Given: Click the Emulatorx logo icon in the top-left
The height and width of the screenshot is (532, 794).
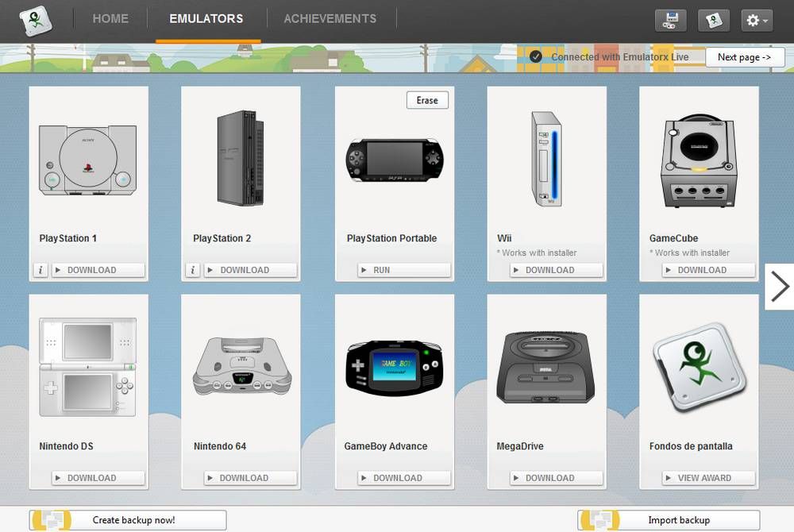Looking at the screenshot, I should [36, 20].
